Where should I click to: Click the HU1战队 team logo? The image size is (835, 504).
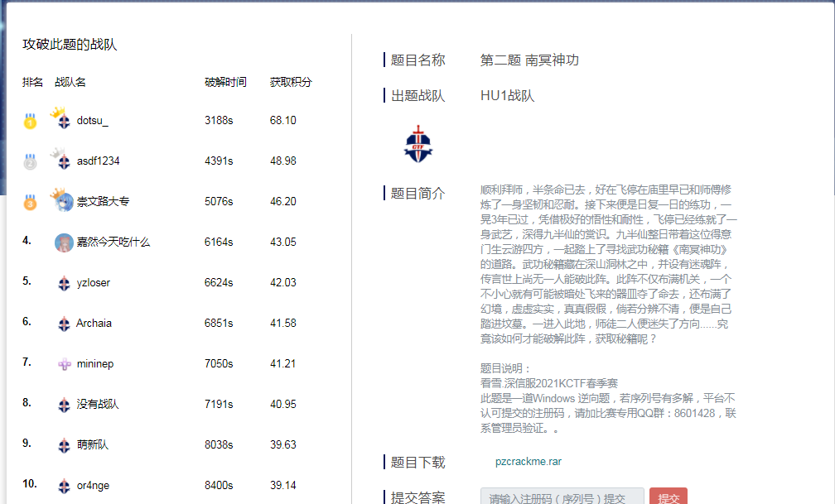418,144
